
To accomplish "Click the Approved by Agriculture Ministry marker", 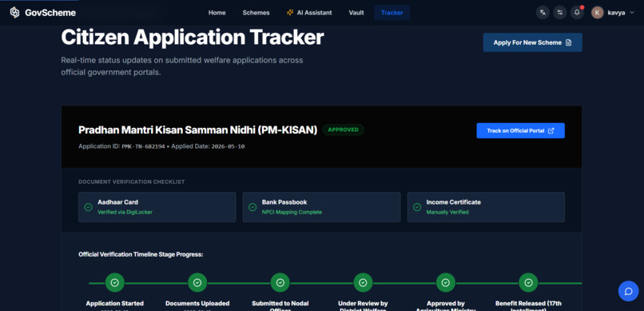I will pos(446,283).
